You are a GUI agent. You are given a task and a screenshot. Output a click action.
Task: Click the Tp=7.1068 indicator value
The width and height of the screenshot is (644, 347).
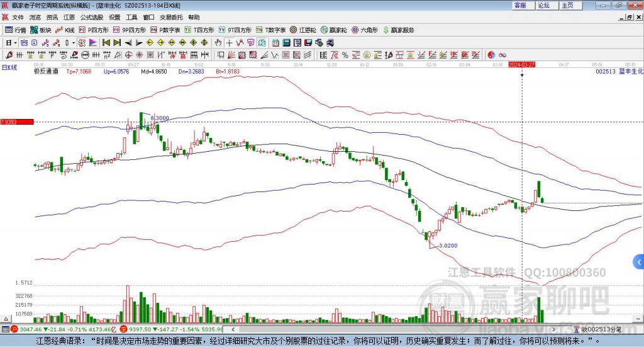(x=79, y=71)
